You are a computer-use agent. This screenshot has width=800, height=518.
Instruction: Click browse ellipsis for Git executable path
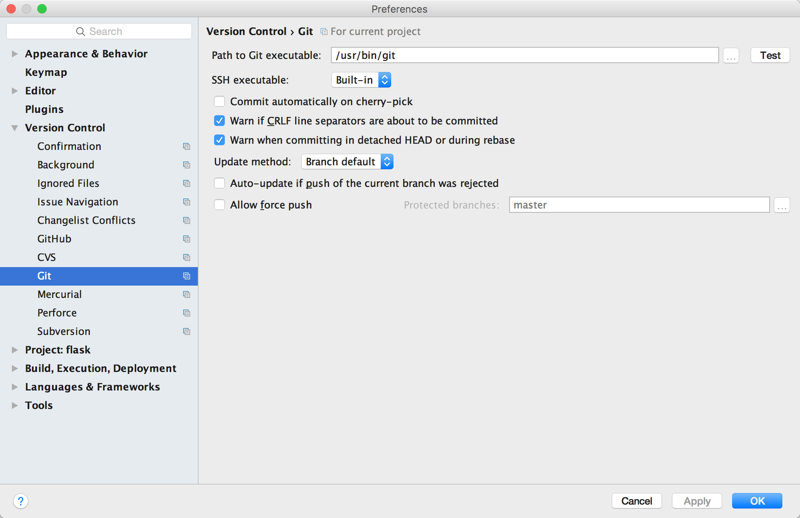[731, 56]
